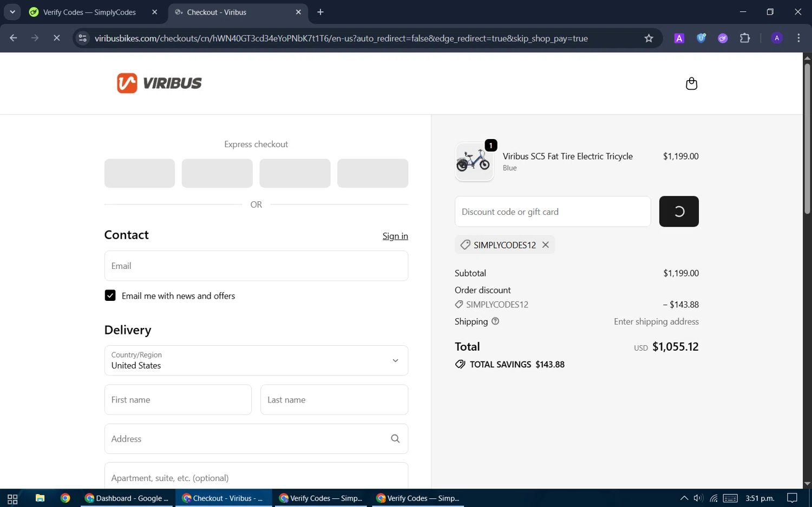Focus the Address field
Image resolution: width=812 pixels, height=507 pixels.
tap(256, 439)
